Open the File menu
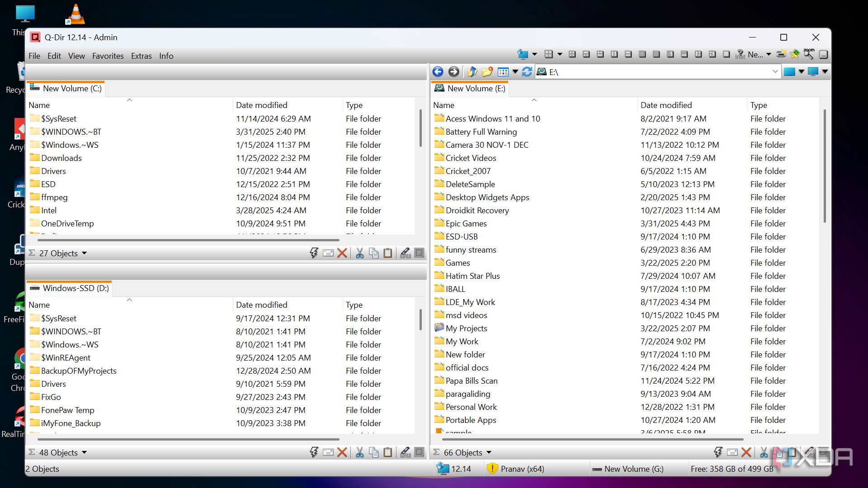The height and width of the screenshot is (488, 868). click(x=34, y=56)
